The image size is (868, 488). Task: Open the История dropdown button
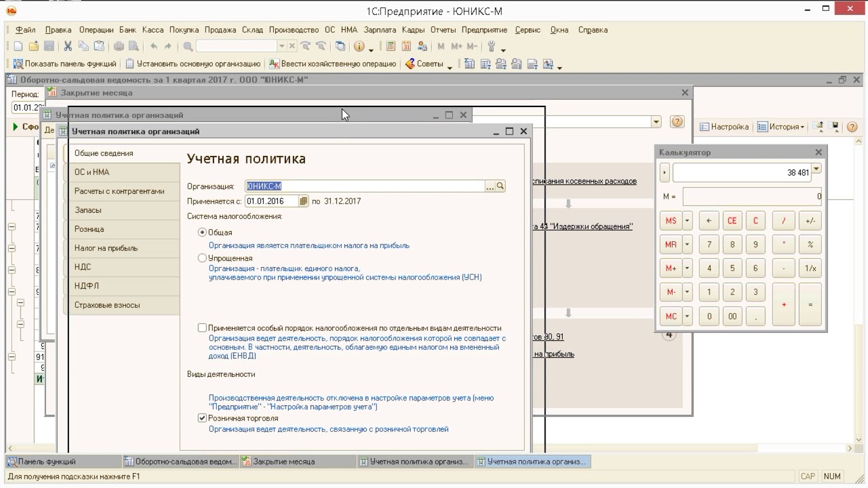[x=781, y=127]
